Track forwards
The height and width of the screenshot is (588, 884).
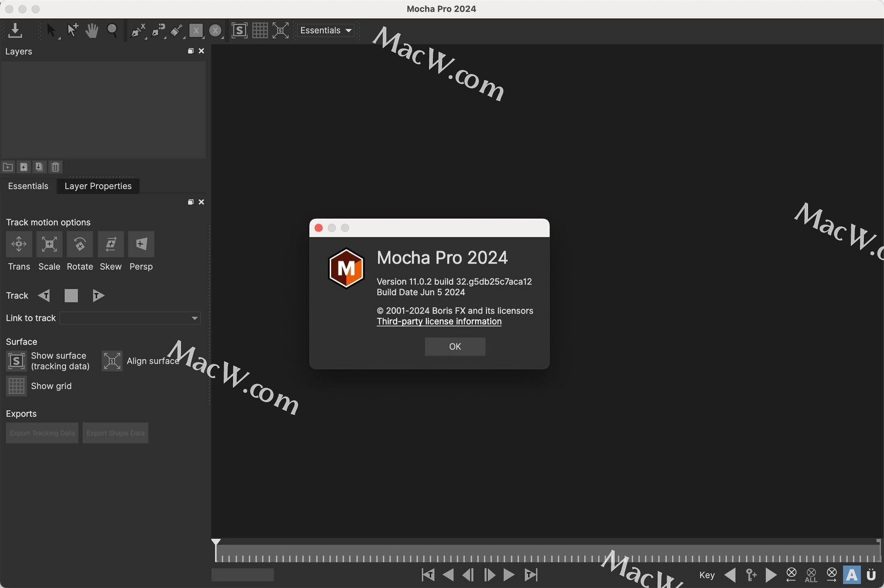tap(98, 295)
